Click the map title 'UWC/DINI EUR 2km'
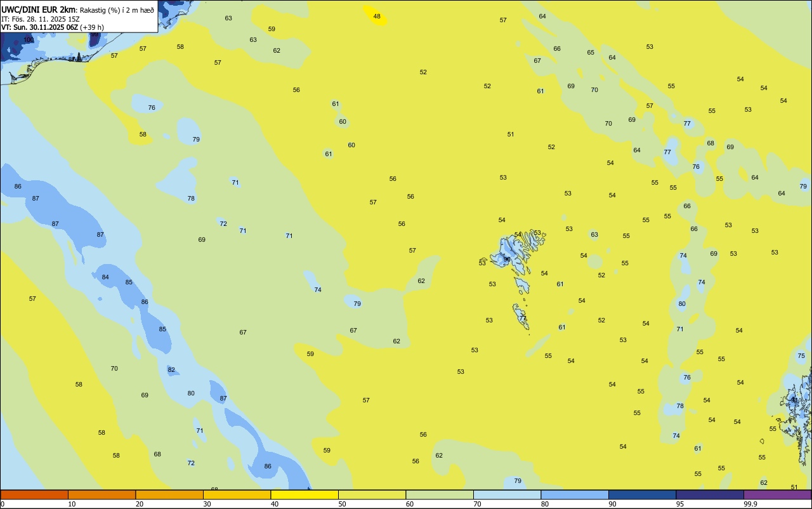This screenshot has width=812, height=509. tap(39, 10)
